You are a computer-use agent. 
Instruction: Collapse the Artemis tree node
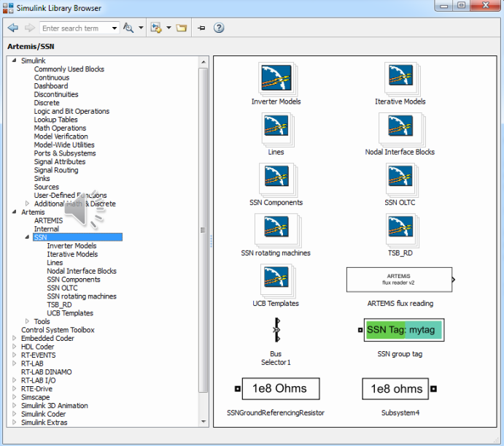tap(14, 212)
